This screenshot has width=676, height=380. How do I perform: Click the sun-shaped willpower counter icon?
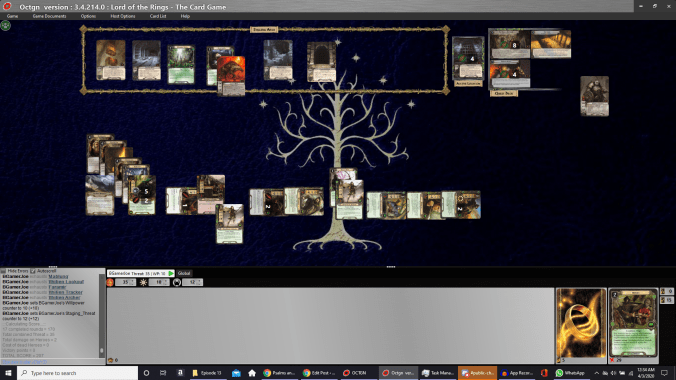pos(143,283)
